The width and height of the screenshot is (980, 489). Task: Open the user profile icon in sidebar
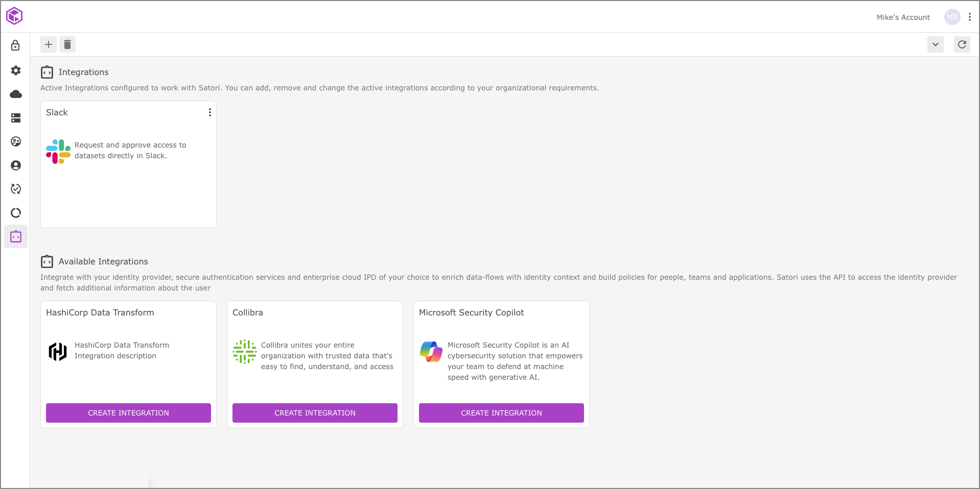coord(16,165)
